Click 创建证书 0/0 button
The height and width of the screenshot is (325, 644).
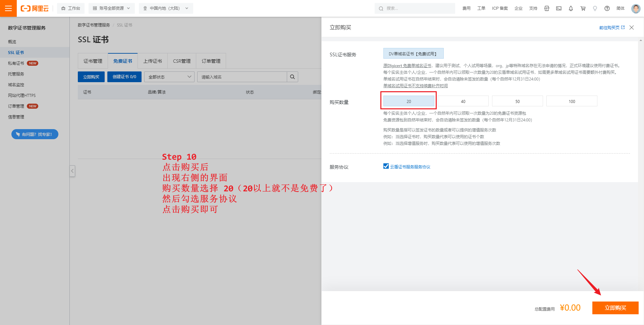[124, 77]
